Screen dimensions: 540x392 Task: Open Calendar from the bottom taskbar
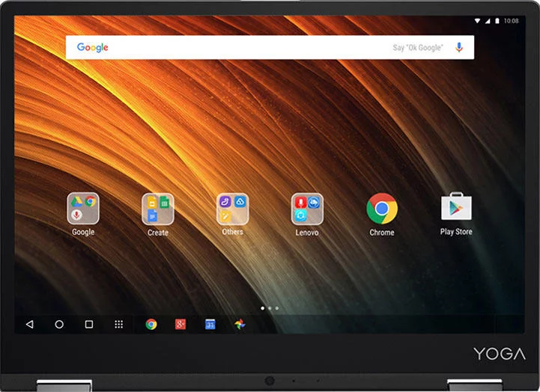pos(210,324)
